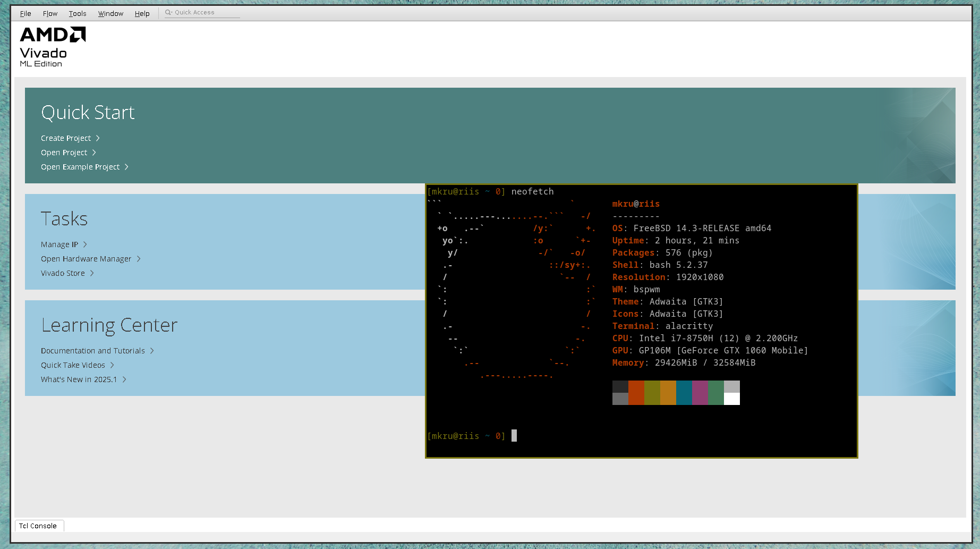The width and height of the screenshot is (980, 549).
Task: Click the Quick Access magnifier icon
Action: coord(168,12)
